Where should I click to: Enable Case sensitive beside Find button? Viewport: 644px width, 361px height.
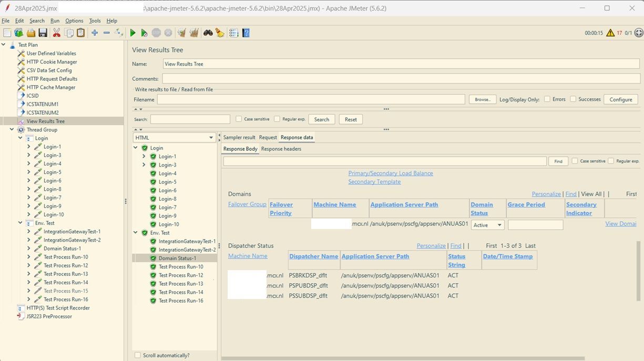point(575,161)
